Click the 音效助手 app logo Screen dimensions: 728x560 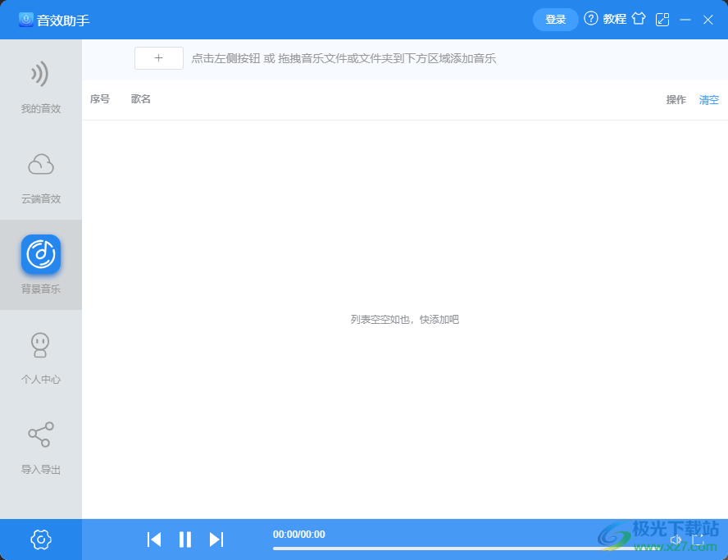coord(25,18)
